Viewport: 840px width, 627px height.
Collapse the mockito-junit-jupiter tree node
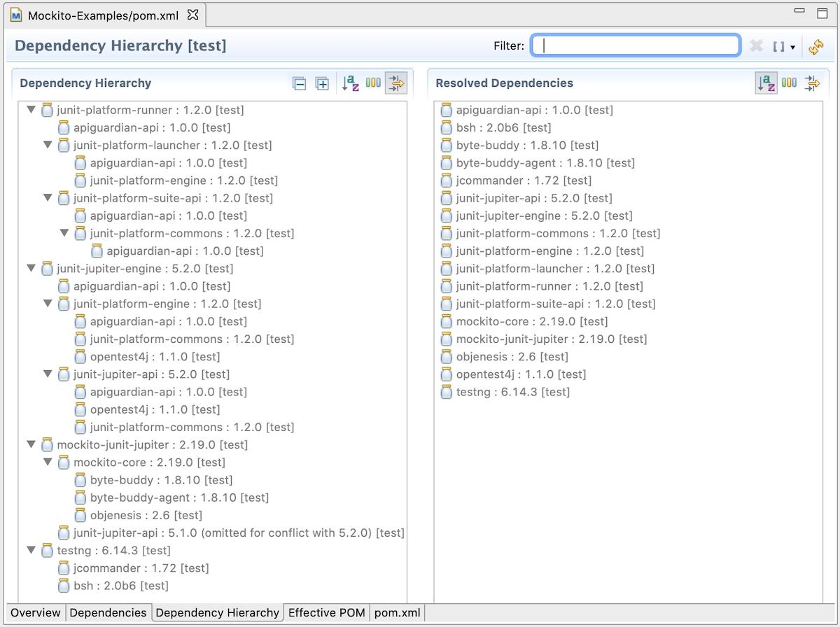(31, 445)
